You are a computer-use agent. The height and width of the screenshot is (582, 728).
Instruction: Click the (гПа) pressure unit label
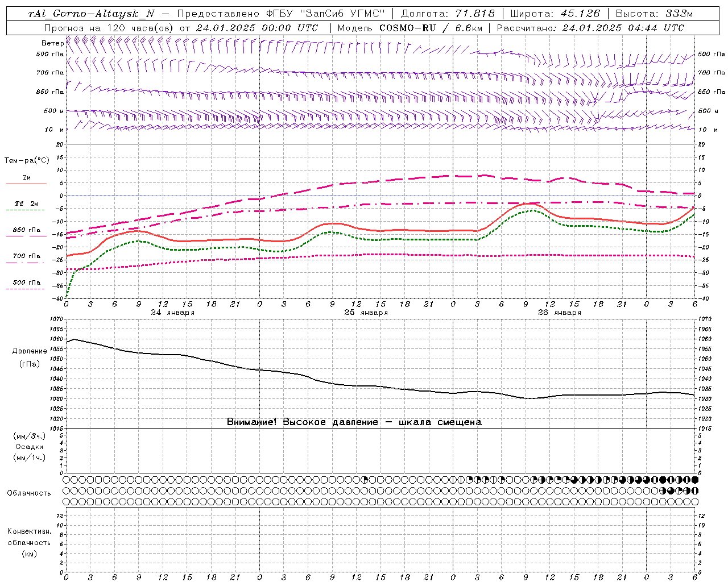[x=30, y=364]
